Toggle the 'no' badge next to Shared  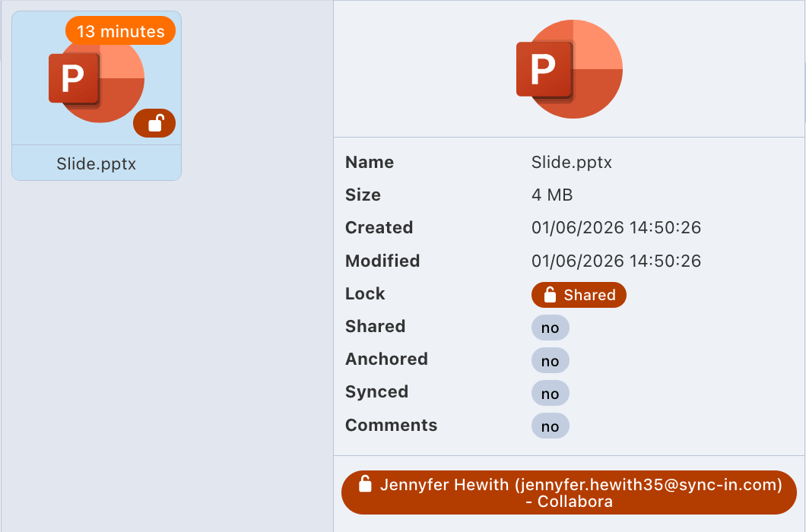coord(550,328)
